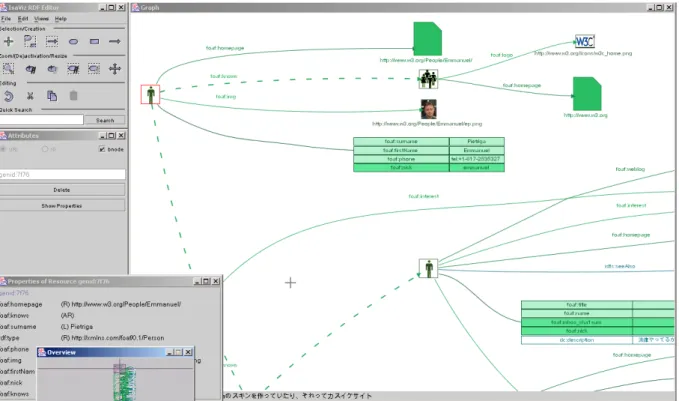679x401 pixels.
Task: Click the foaf:name cell in lower table
Action: pos(577,314)
